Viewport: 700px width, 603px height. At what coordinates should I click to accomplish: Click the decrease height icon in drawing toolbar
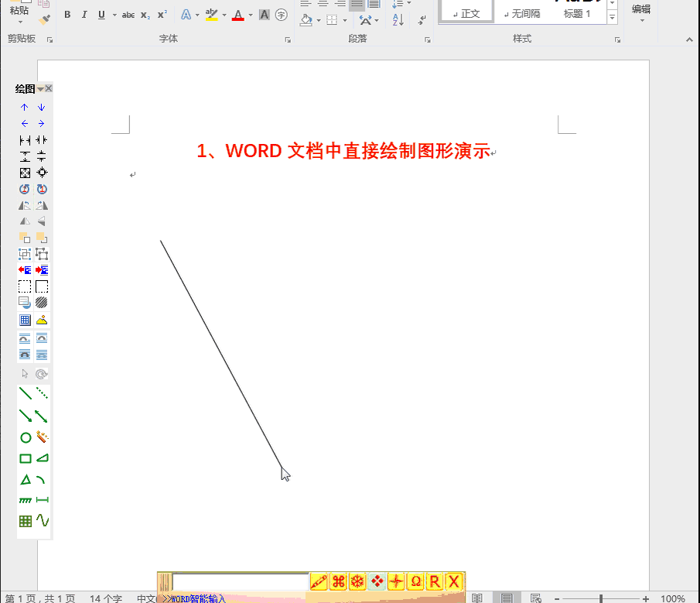click(x=42, y=156)
